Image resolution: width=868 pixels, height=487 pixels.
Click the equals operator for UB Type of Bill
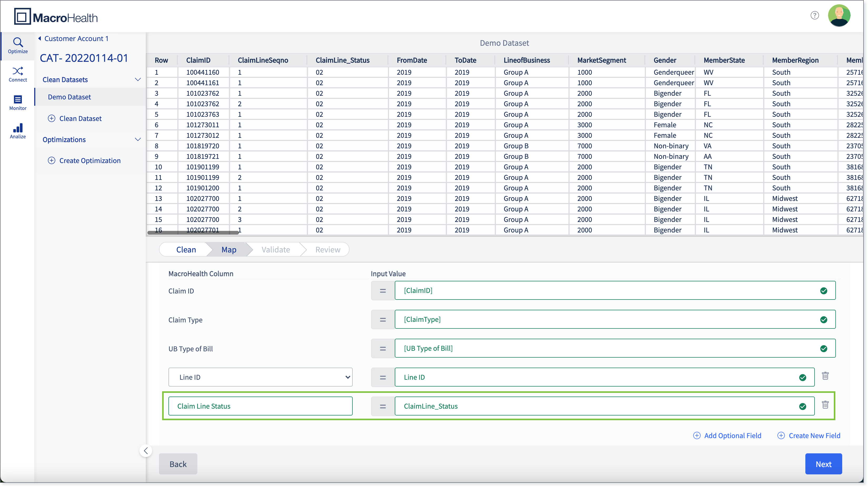[383, 349]
